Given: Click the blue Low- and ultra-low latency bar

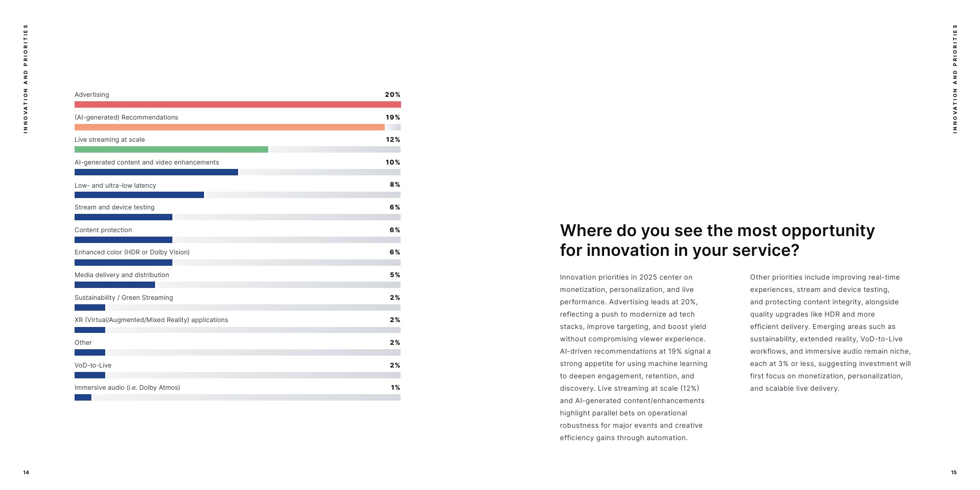Looking at the screenshot, I should (139, 195).
